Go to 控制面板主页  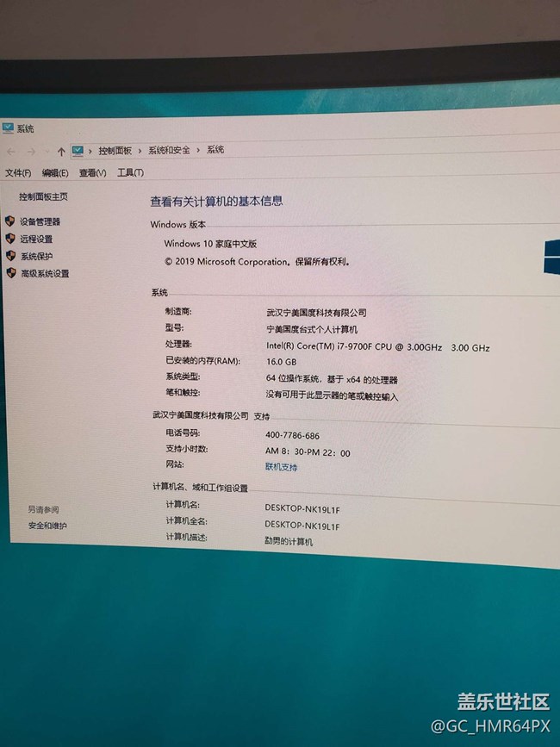click(43, 196)
